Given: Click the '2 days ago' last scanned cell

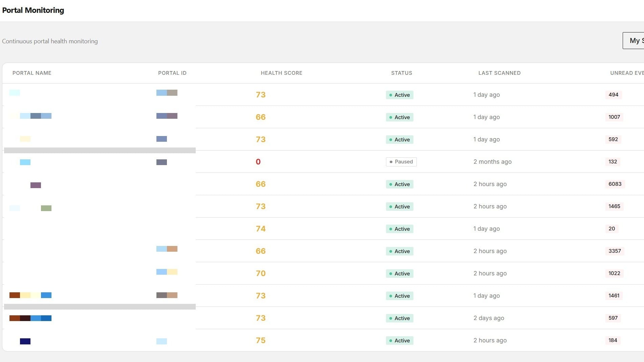Looking at the screenshot, I should pyautogui.click(x=489, y=318).
